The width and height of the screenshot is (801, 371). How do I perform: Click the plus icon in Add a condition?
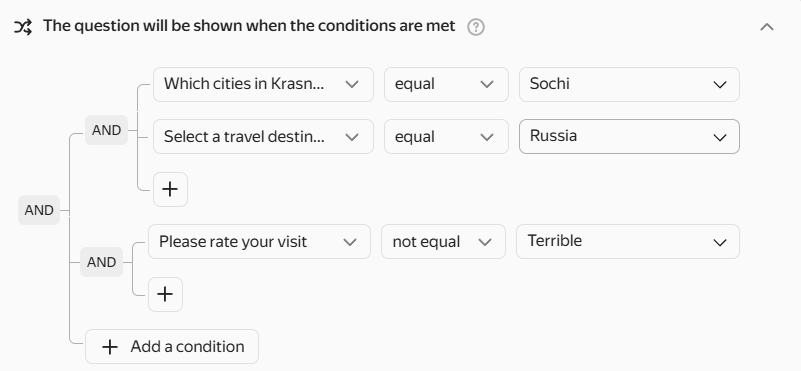click(x=110, y=347)
